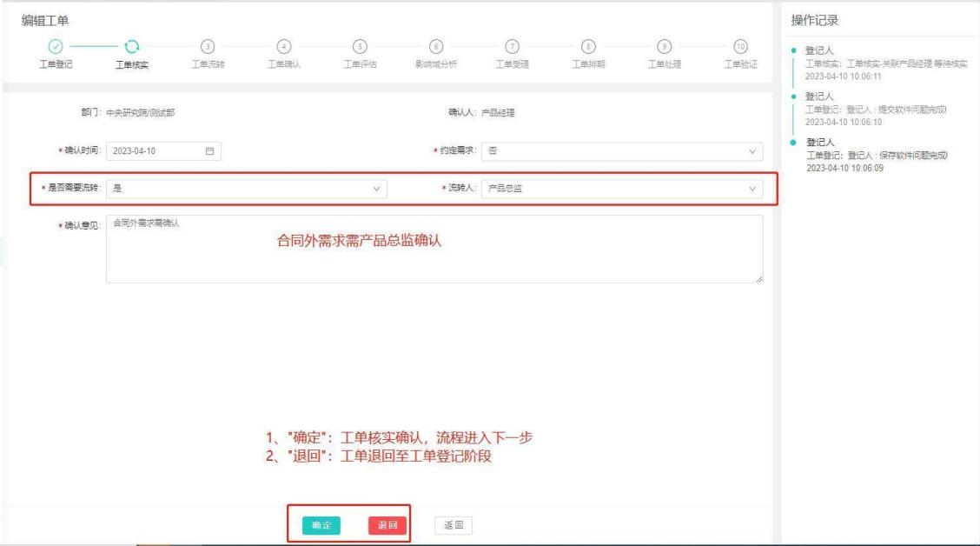Click the 工单核实 in-progress step icon
This screenshot has height=546, width=980.
131,46
